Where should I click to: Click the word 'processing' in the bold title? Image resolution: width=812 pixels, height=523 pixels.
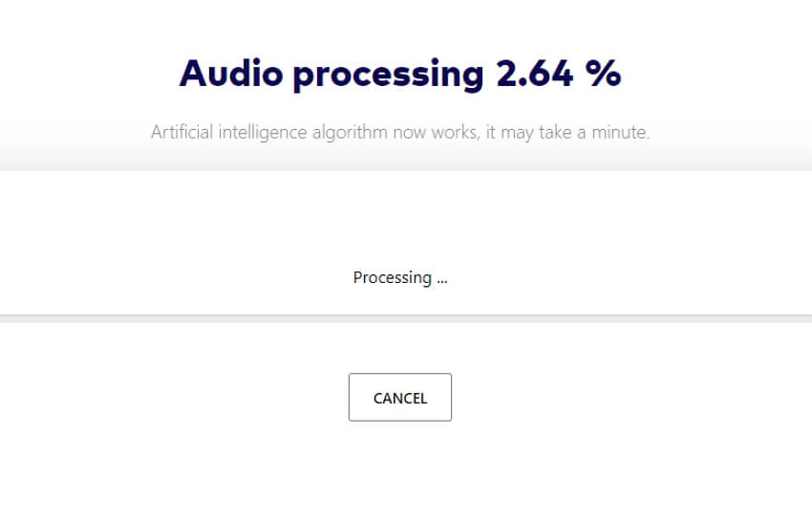389,76
